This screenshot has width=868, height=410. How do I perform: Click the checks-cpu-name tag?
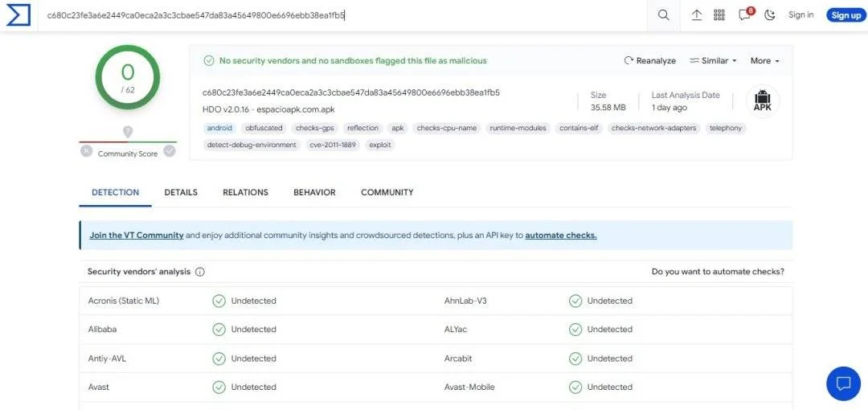point(447,128)
